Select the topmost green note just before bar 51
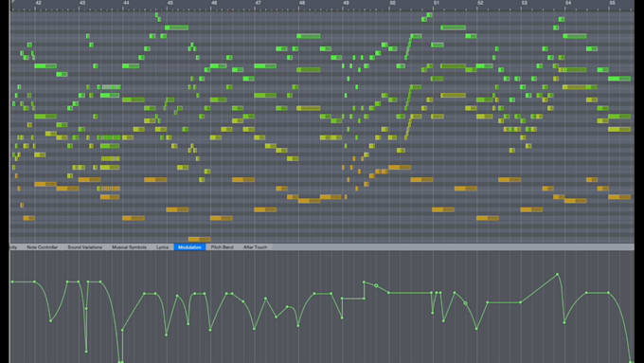Screen dimensions: 644x363 (429, 15)
